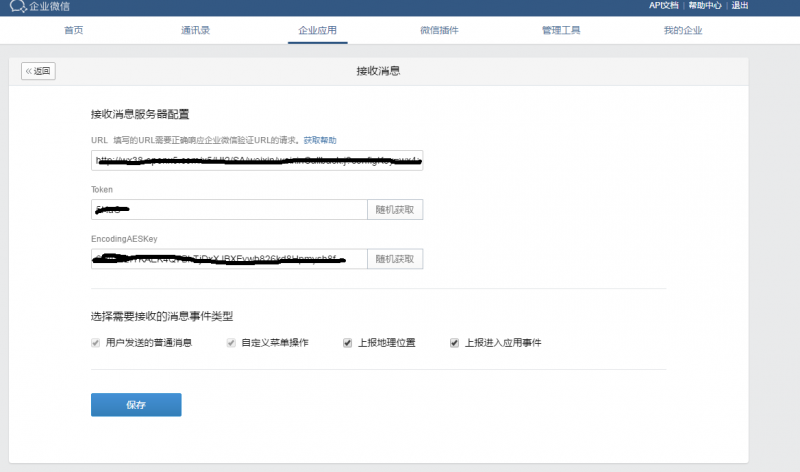Open the 获取帮助 help link
Viewport: 800px width, 472px height.
(320, 140)
